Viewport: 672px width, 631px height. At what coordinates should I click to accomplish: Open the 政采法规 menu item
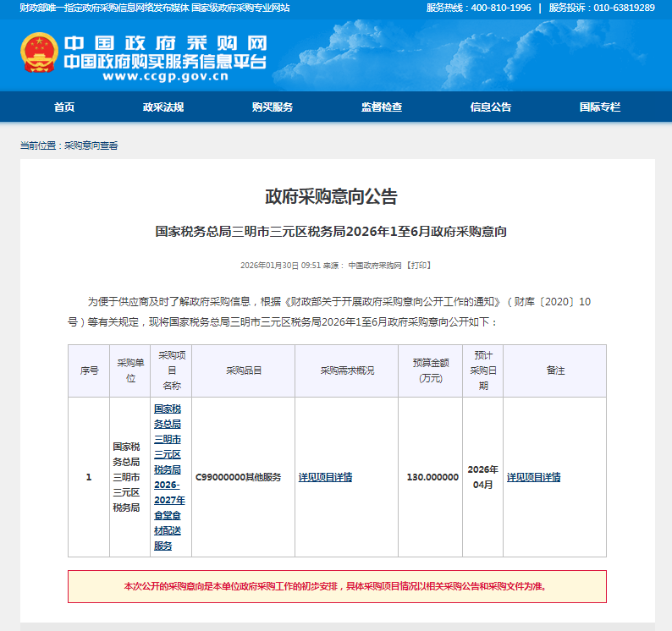click(x=163, y=107)
